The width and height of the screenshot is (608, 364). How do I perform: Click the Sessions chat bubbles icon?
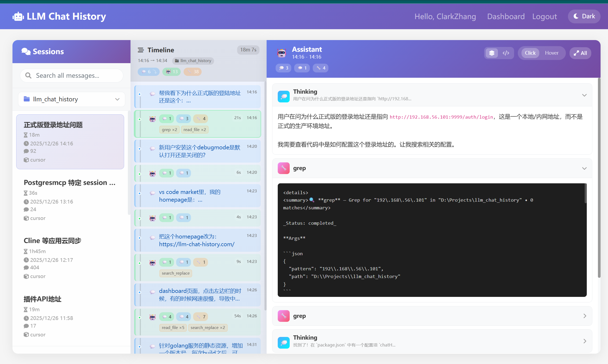point(26,51)
